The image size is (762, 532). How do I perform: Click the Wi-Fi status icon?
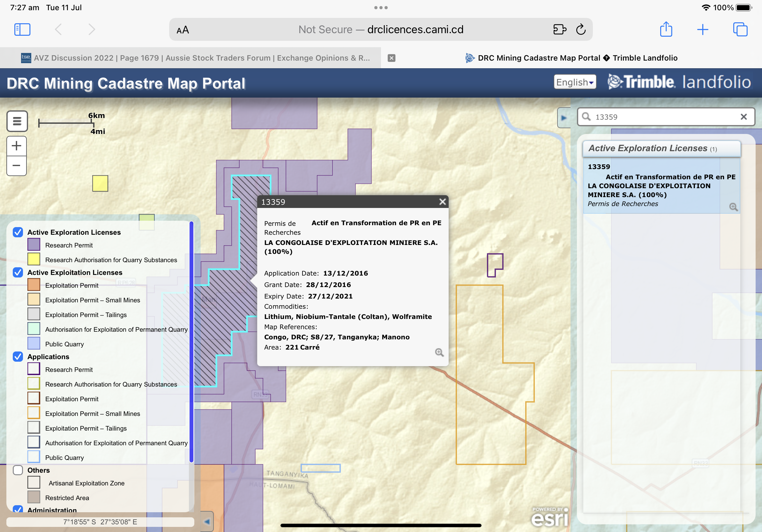(x=706, y=8)
